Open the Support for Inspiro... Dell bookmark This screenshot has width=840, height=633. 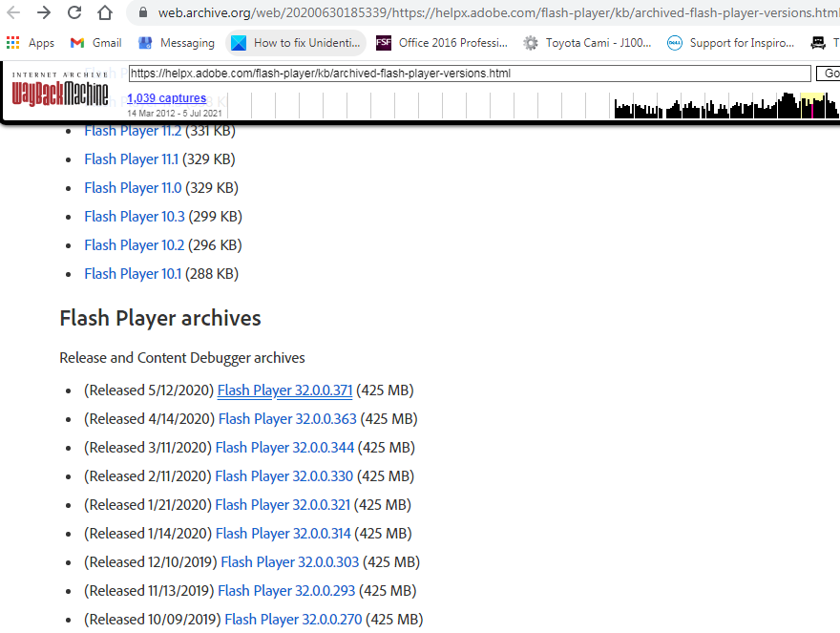coord(731,43)
